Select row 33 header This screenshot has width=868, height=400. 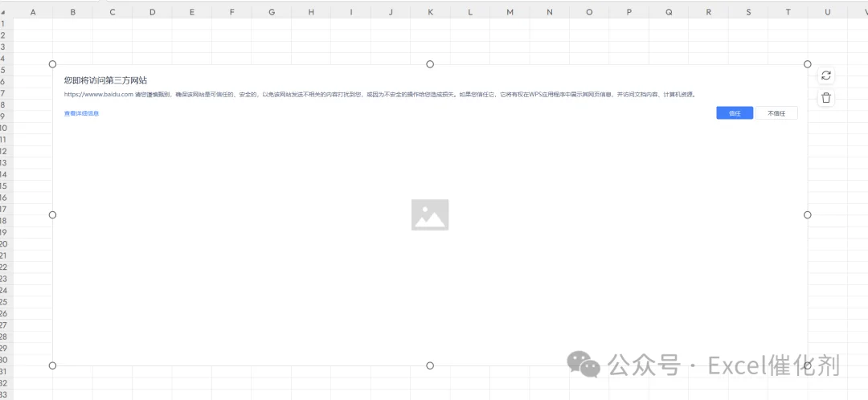(6, 394)
